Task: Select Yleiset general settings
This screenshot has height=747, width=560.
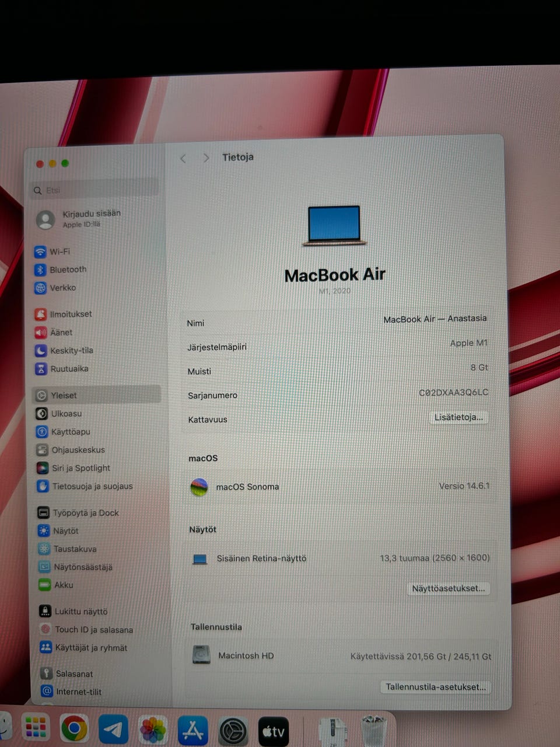Action: pyautogui.click(x=96, y=395)
